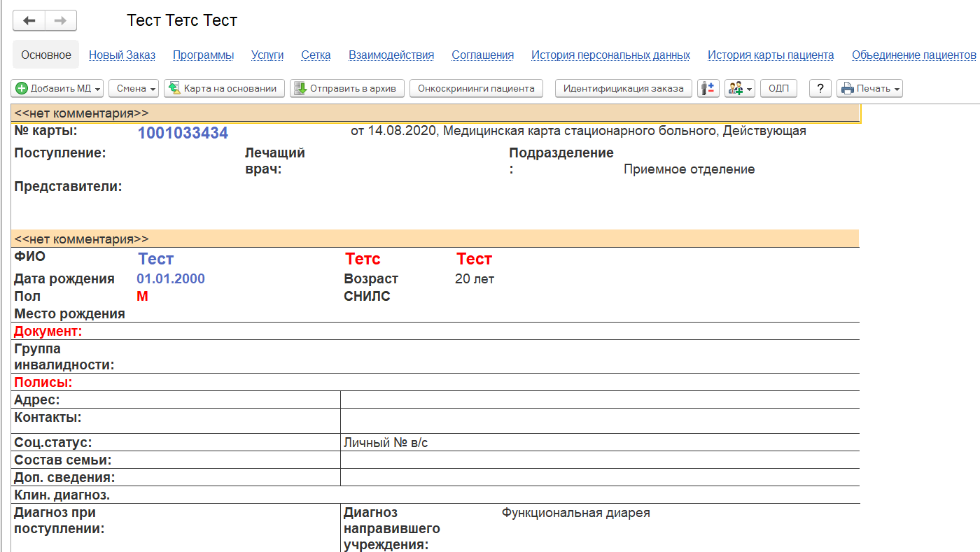The width and height of the screenshot is (980, 552).
Task: Click the blue surname Тест link
Action: (156, 259)
